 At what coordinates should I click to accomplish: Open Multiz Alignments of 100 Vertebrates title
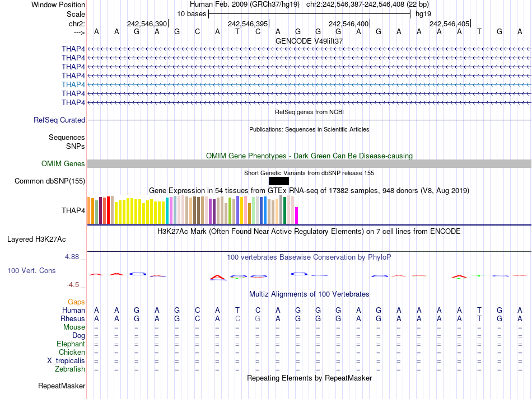coord(309,294)
